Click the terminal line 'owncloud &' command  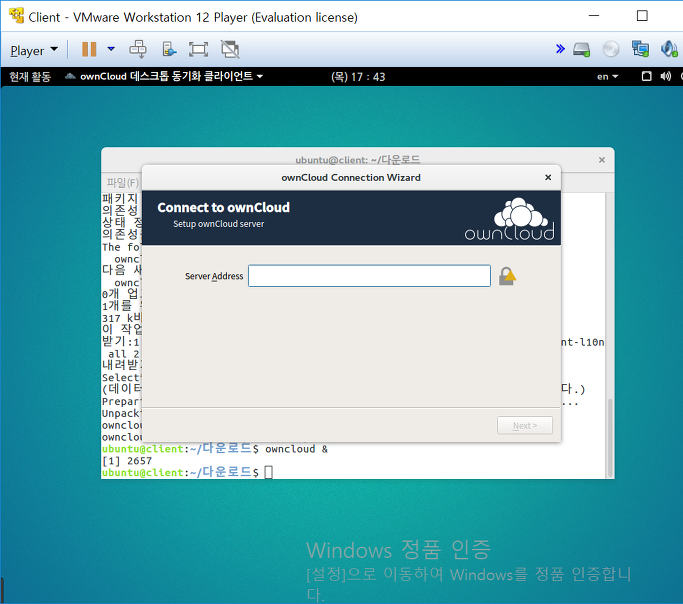[296, 449]
